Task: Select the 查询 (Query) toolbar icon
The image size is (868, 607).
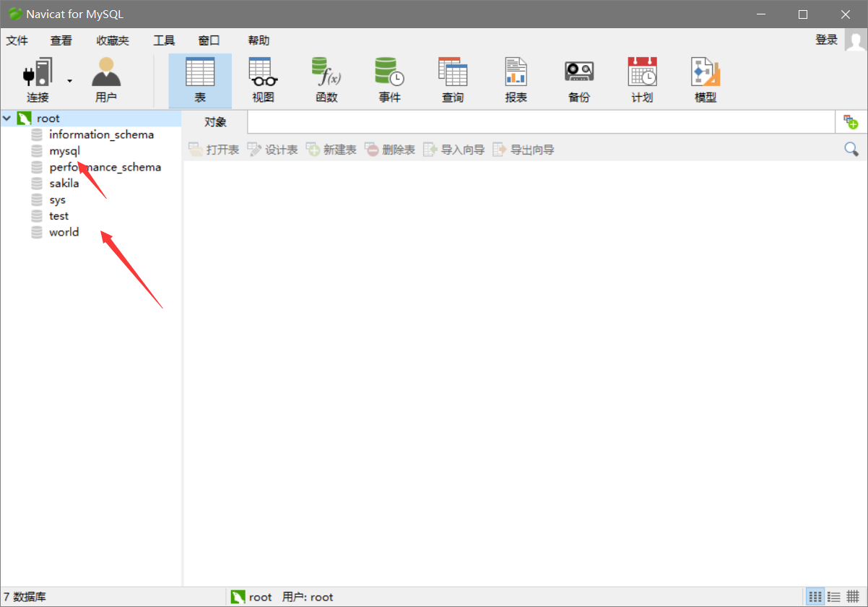Action: 453,80
